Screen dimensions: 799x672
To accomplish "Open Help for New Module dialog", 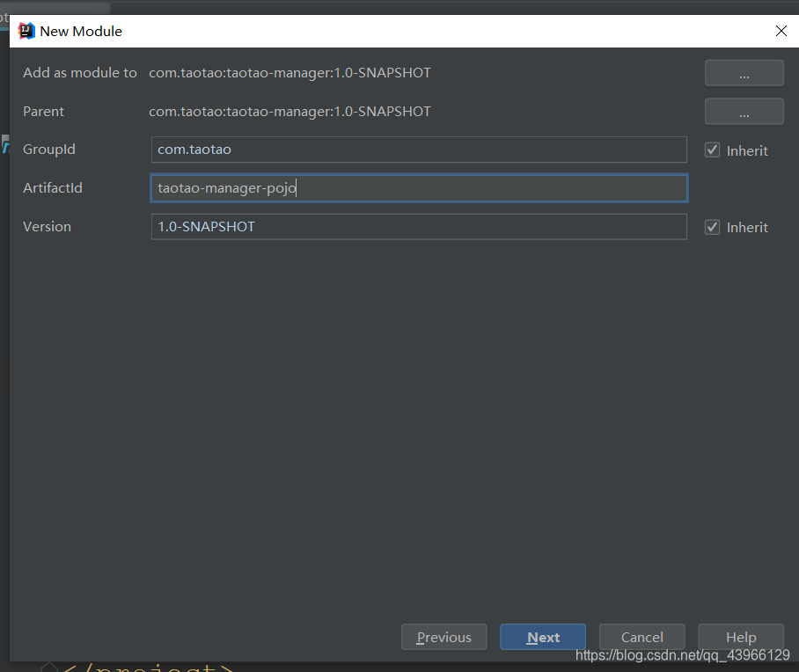I will pos(741,637).
